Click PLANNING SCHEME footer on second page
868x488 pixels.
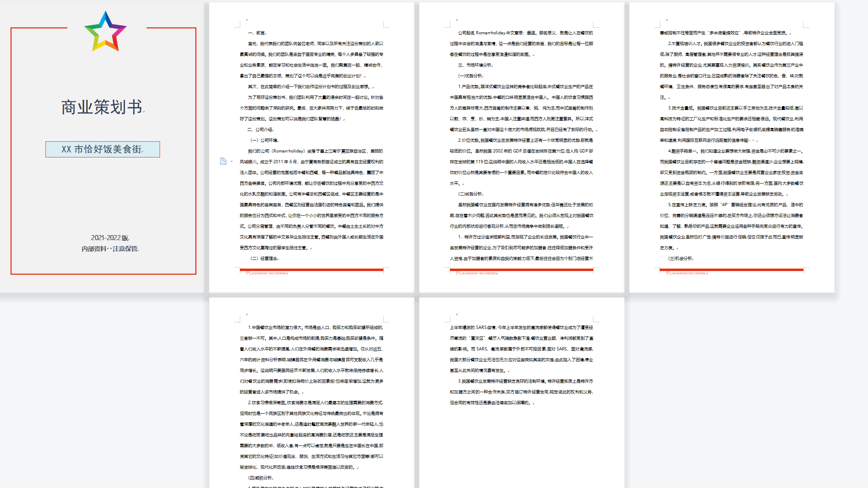click(266, 273)
